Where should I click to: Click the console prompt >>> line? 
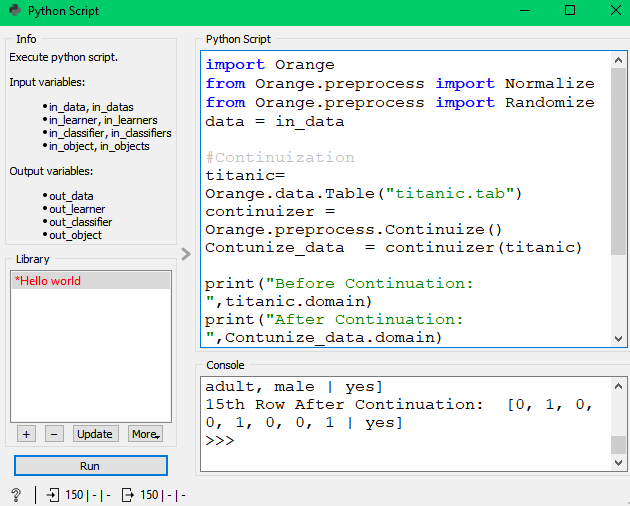[220, 440]
